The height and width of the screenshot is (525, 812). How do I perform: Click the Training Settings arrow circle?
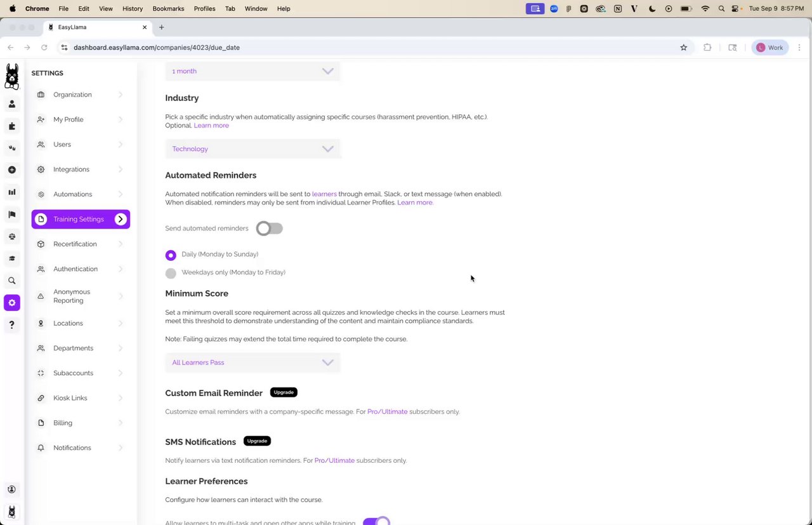(121, 219)
